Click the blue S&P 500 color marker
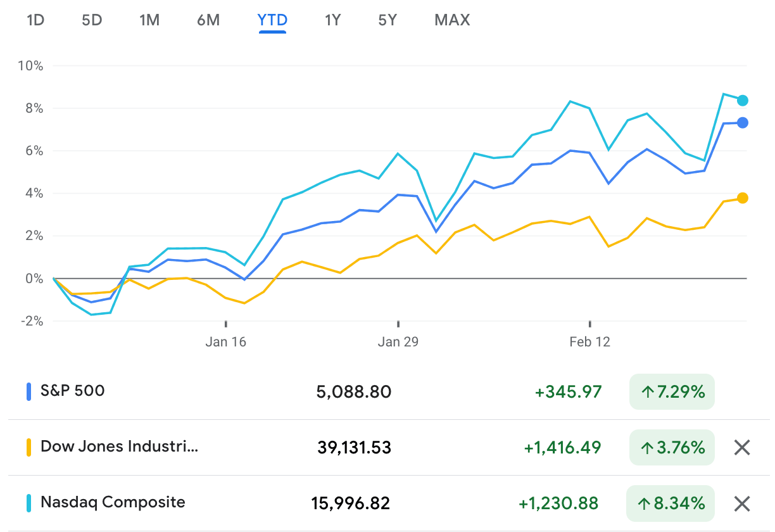The width and height of the screenshot is (775, 532). pyautogui.click(x=28, y=392)
